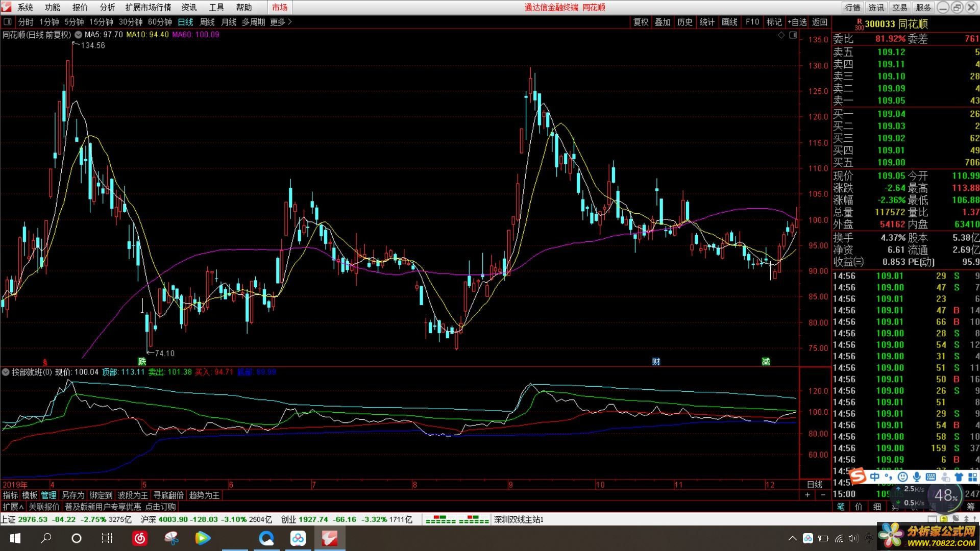Open Sogou emoji smiley panel

point(902,477)
